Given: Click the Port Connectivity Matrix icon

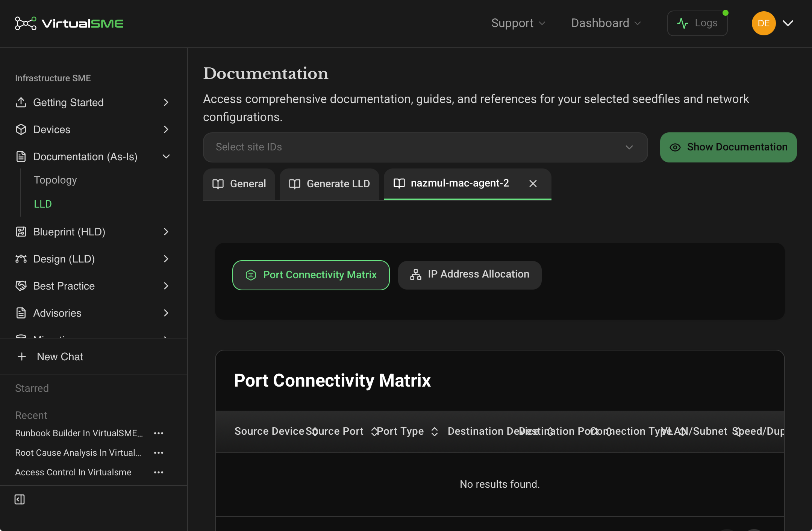Looking at the screenshot, I should pyautogui.click(x=251, y=275).
